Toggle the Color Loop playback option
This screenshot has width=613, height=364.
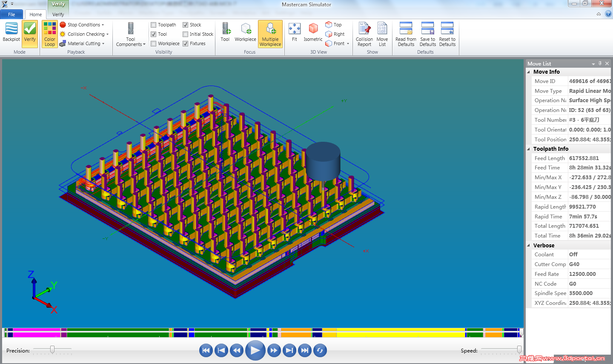[x=50, y=34]
